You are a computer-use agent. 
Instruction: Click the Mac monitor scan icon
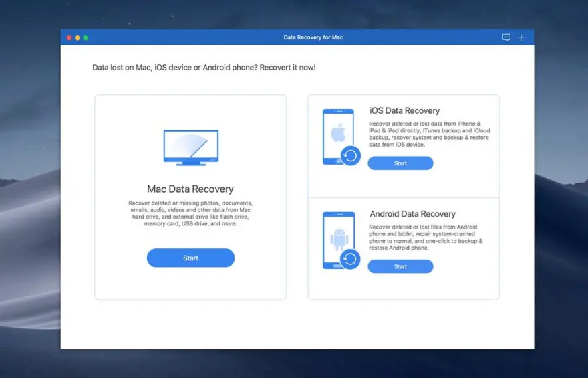(191, 148)
